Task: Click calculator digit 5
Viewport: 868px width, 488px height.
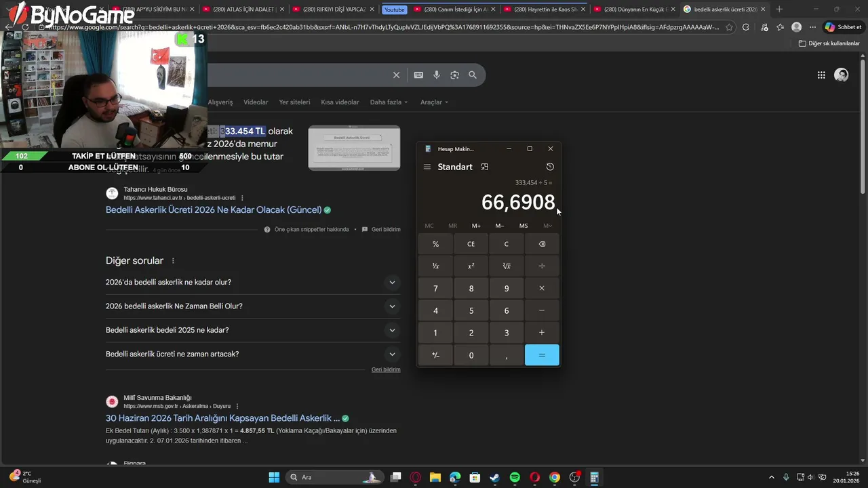Action: coord(471,310)
